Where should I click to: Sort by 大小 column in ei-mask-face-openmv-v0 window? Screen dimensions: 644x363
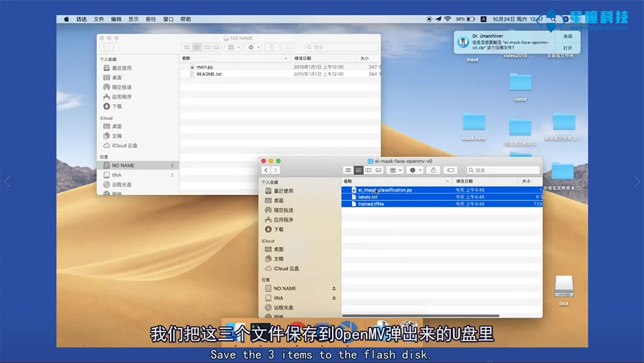pos(530,181)
